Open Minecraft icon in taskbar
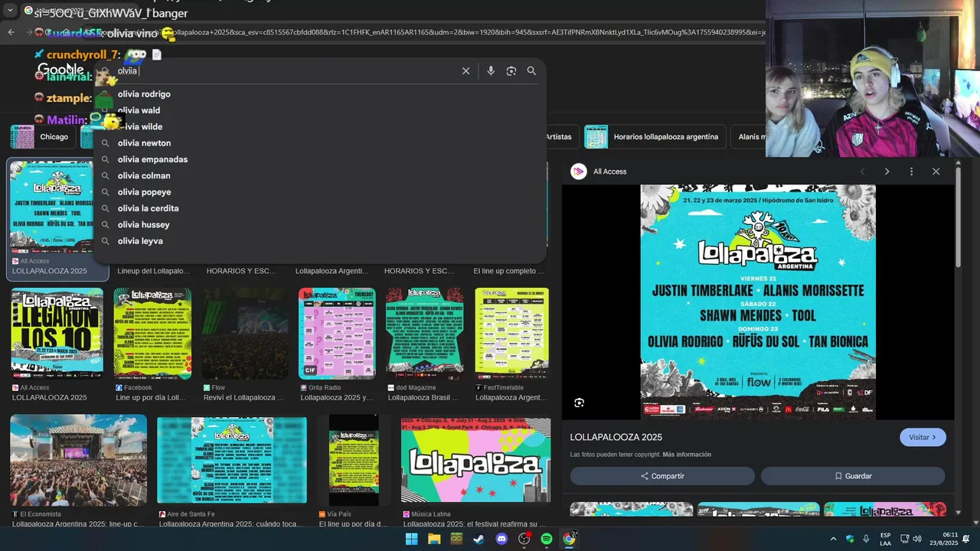This screenshot has height=551, width=980. pos(456,539)
